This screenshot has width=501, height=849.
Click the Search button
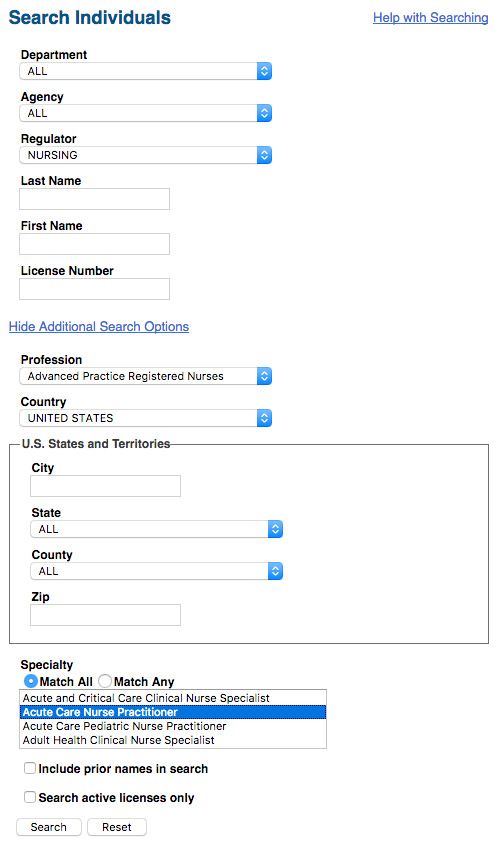[x=49, y=827]
